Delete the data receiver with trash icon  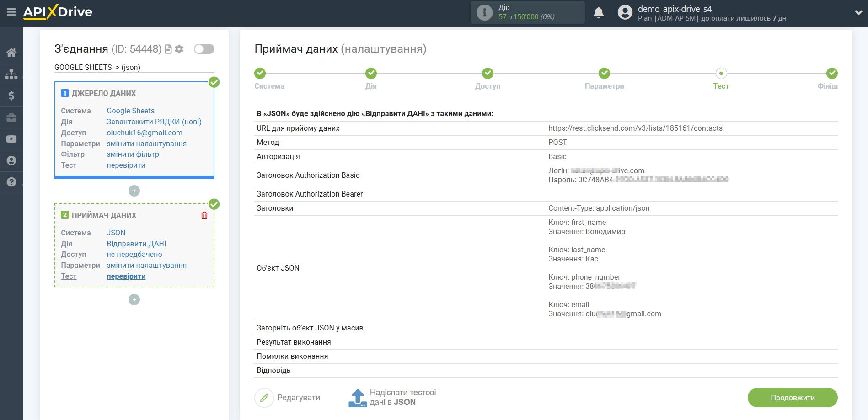tap(204, 215)
